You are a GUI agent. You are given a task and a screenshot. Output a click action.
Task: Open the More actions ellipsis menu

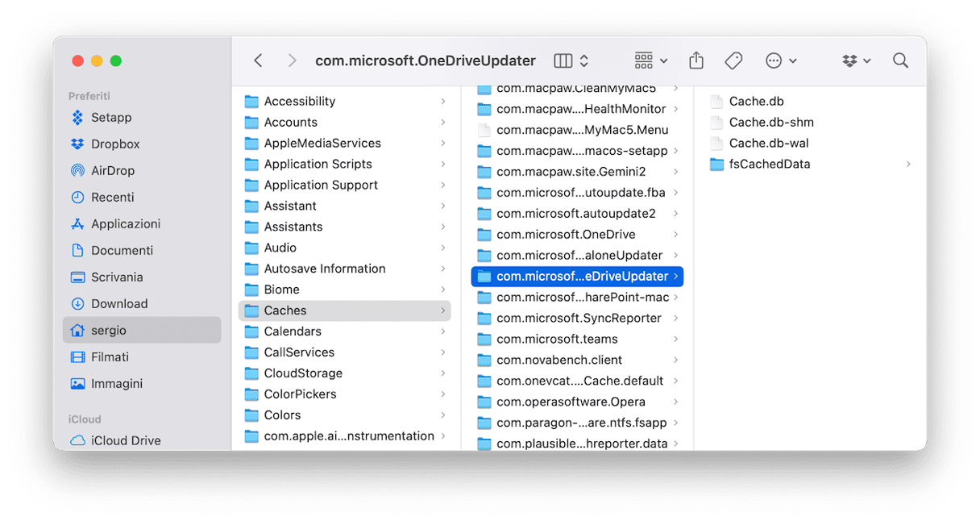pyautogui.click(x=780, y=60)
